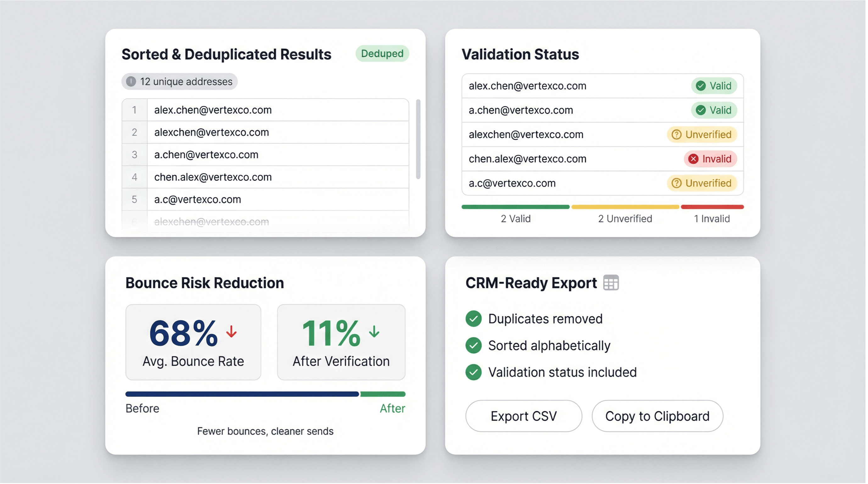Select row 4 chen.alex@vertexco.com in results

pos(213,177)
